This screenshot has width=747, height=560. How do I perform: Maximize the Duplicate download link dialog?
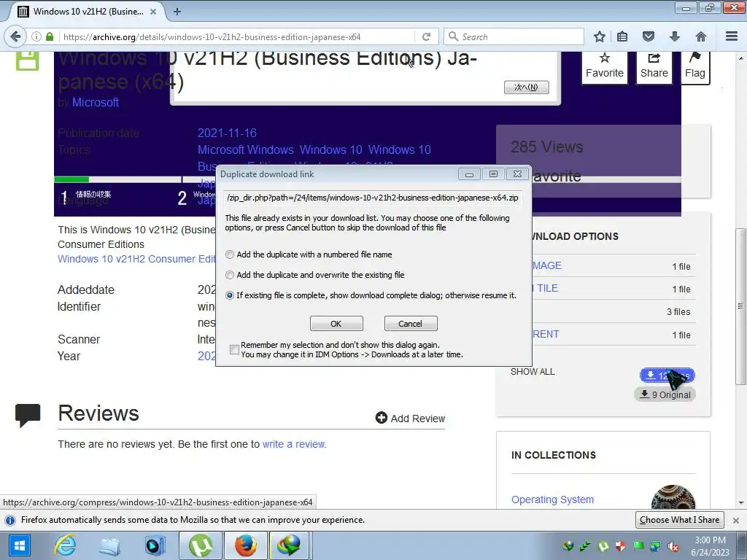pos(494,174)
